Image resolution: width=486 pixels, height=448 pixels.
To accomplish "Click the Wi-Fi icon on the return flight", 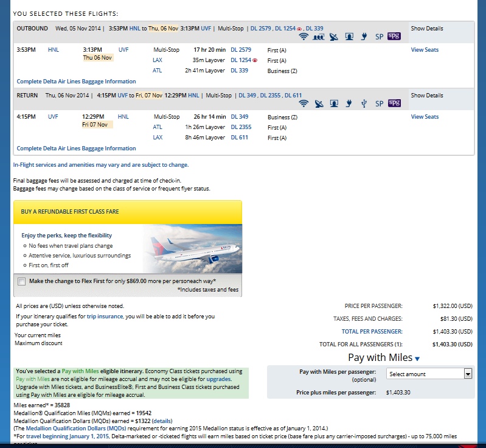I will [x=304, y=103].
